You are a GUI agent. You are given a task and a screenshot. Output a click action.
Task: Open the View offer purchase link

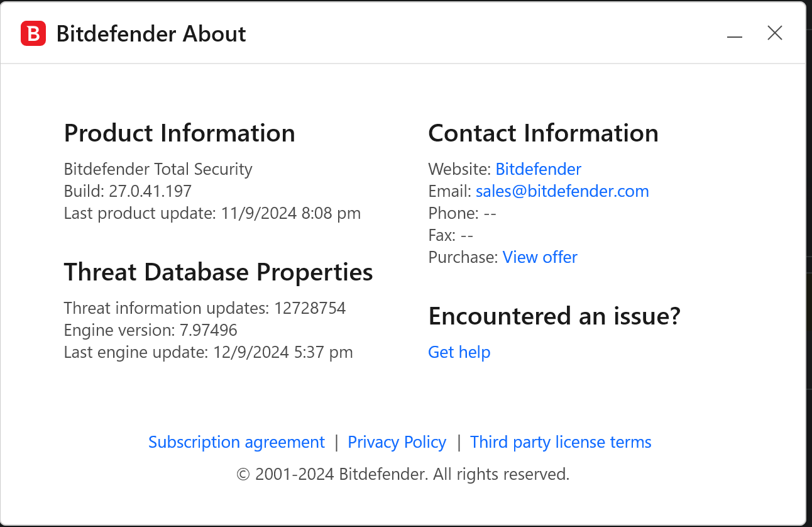(540, 257)
